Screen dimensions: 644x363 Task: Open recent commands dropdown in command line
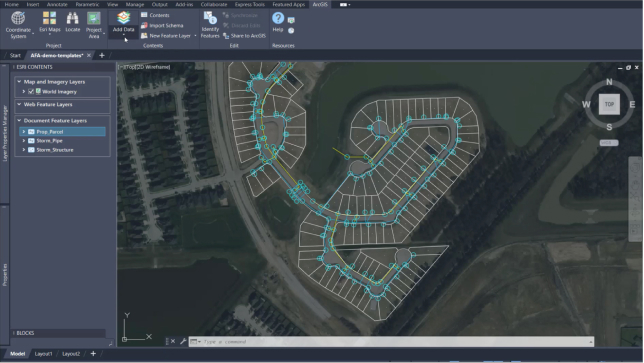pyautogui.click(x=195, y=341)
